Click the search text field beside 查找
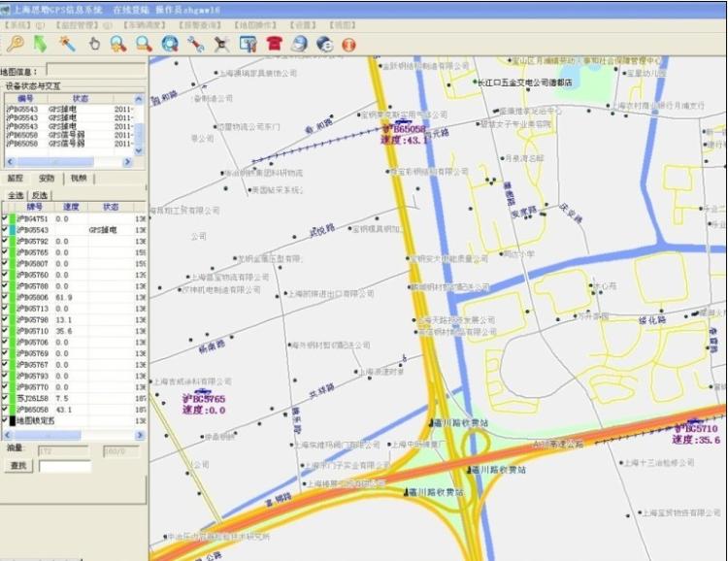 coord(65,466)
